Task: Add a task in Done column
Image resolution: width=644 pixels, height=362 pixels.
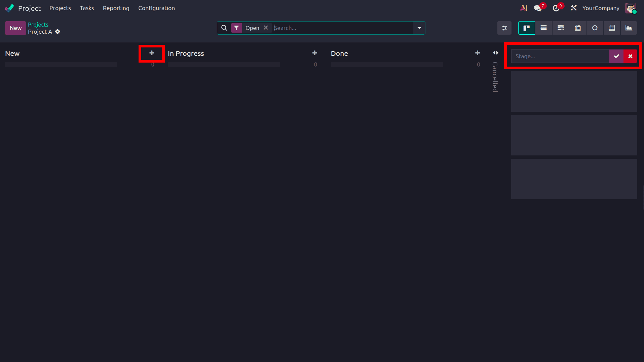Action: coord(478,53)
